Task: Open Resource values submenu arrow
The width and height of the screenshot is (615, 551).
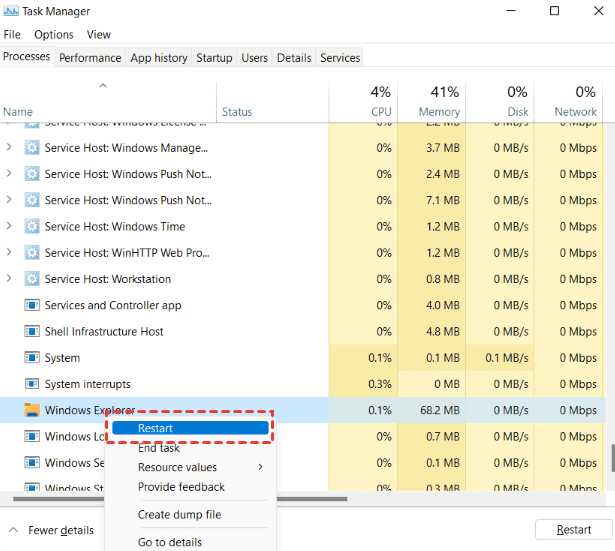Action: 260,467
